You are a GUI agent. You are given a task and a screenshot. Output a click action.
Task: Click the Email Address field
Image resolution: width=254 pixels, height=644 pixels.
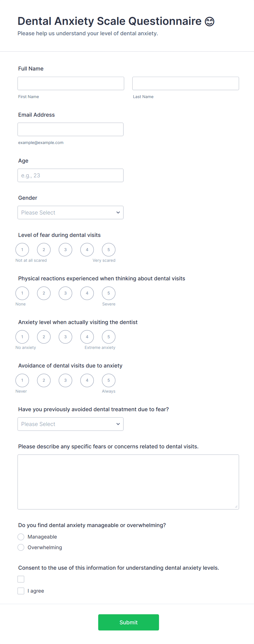click(x=70, y=130)
